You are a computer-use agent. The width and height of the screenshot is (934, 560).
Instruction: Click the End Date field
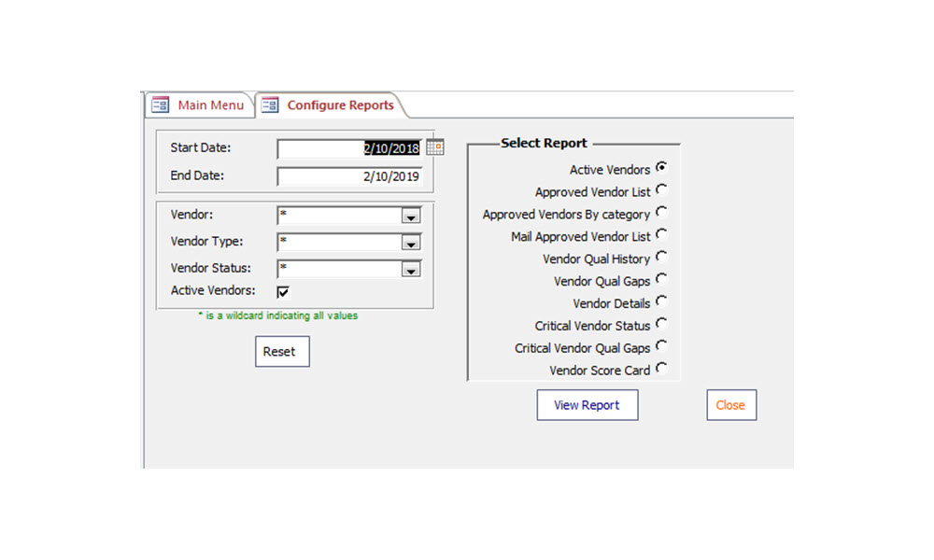[x=349, y=176]
